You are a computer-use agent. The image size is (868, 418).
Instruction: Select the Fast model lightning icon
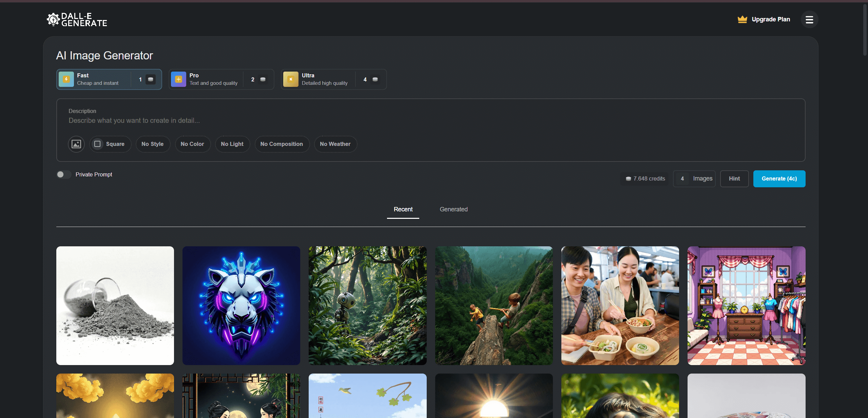coord(66,79)
